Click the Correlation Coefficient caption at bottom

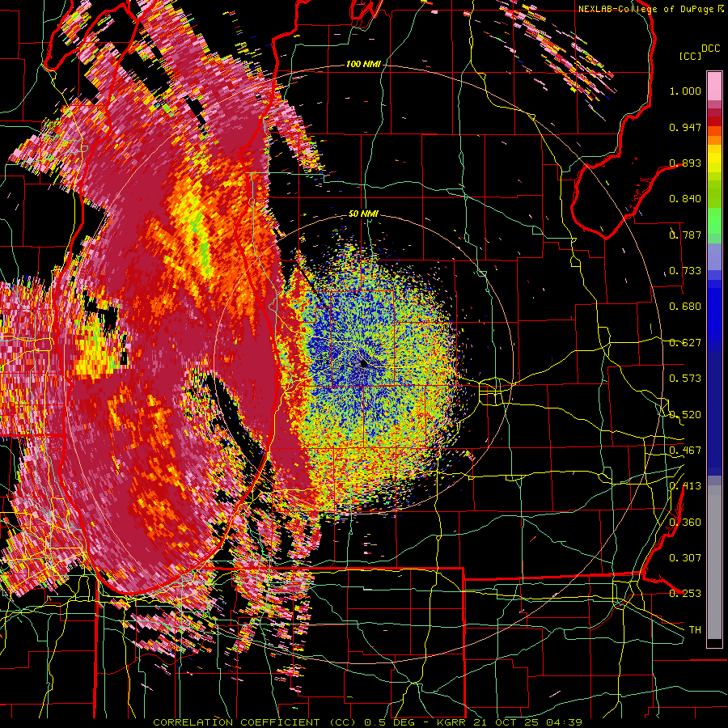click(367, 722)
